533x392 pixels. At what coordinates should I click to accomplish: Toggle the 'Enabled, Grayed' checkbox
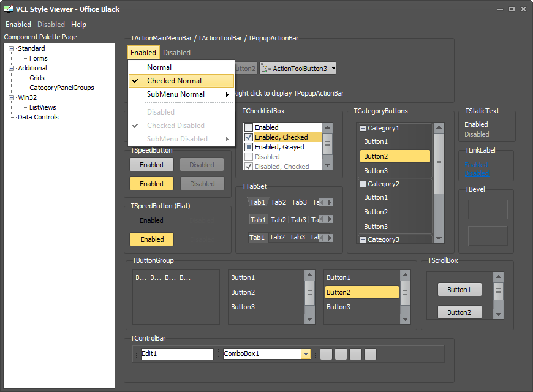click(249, 147)
